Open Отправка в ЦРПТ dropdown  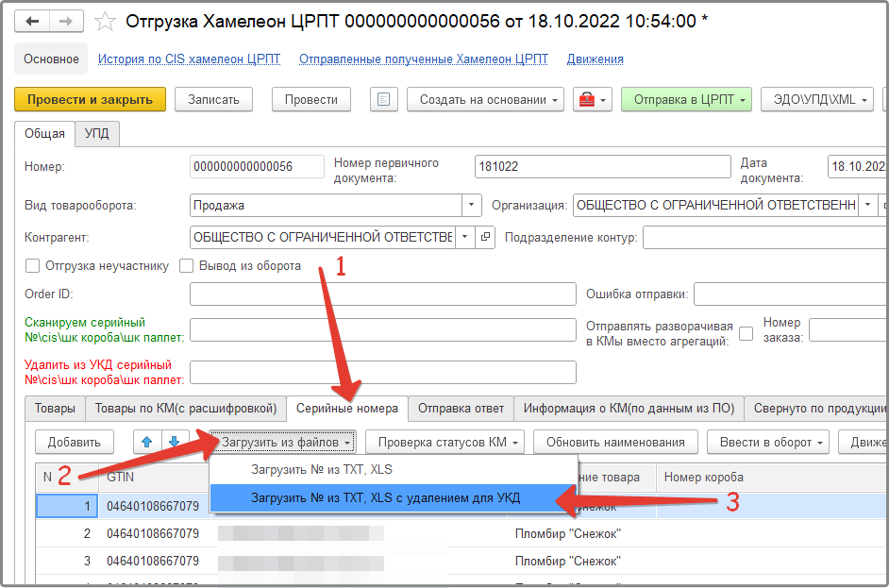(687, 100)
